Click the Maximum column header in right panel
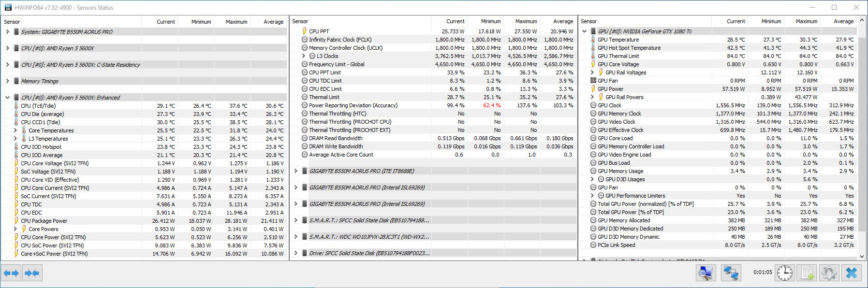The image size is (868, 288). point(801,21)
